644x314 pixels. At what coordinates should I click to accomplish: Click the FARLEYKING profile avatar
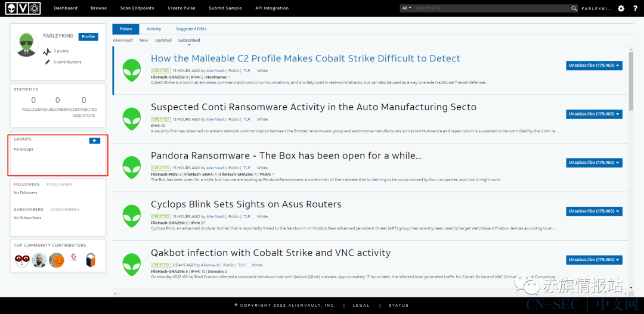[26, 44]
